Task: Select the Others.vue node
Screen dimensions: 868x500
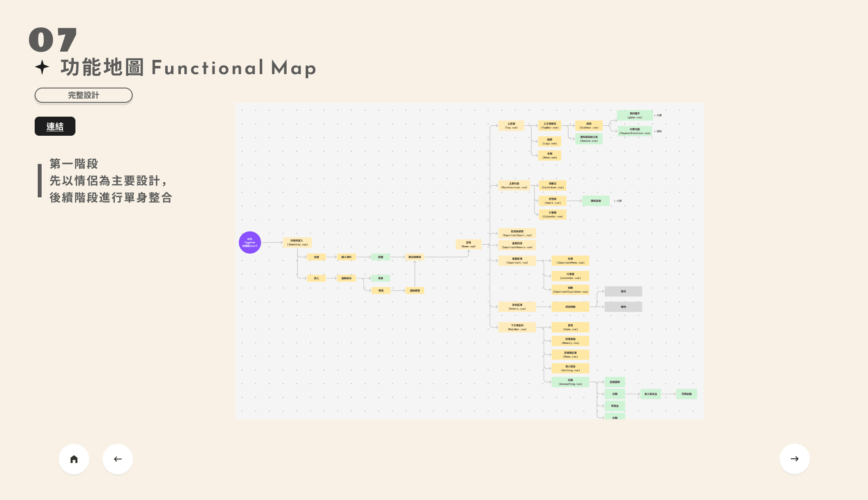Action: 517,307
